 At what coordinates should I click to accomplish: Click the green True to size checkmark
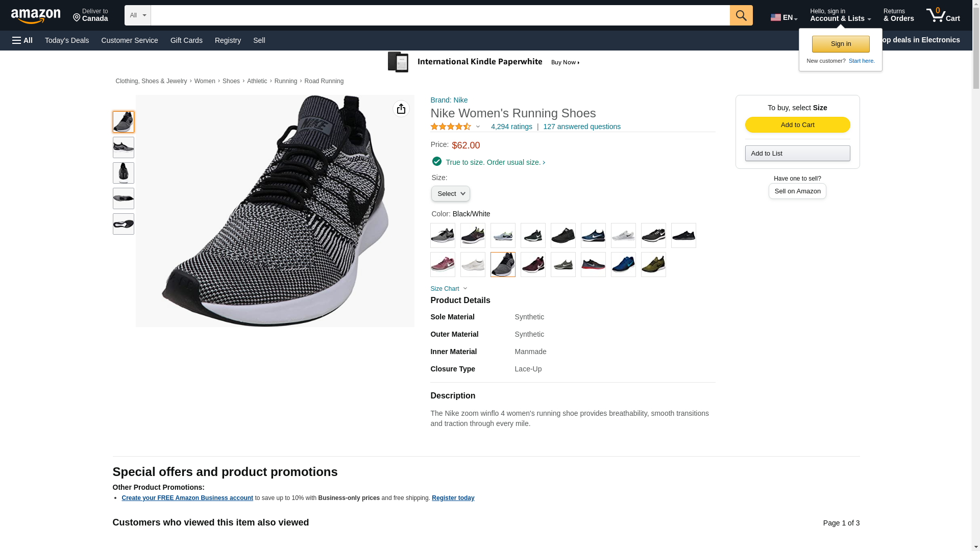437,162
